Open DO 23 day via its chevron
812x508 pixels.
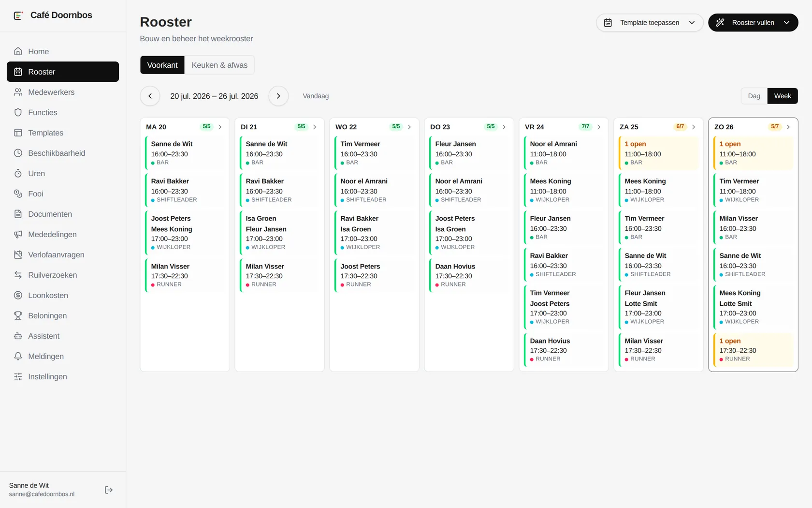[504, 127]
